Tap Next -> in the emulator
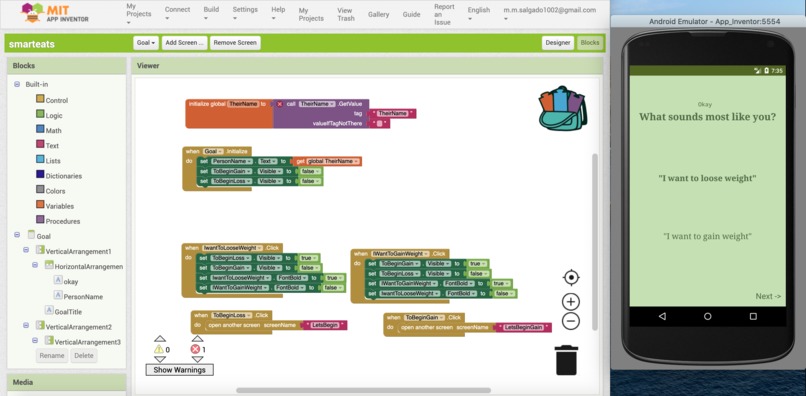This screenshot has height=396, width=806. pos(768,296)
